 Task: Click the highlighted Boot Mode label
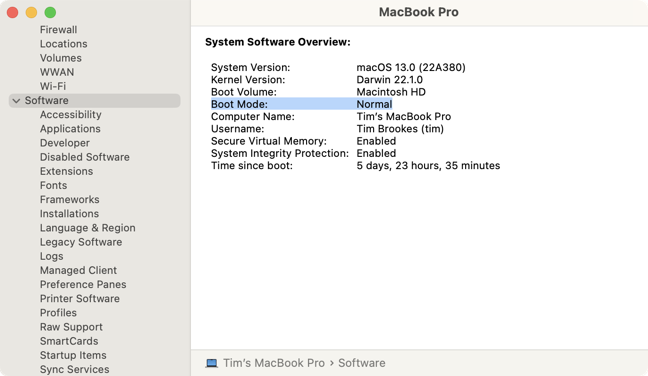pos(239,104)
